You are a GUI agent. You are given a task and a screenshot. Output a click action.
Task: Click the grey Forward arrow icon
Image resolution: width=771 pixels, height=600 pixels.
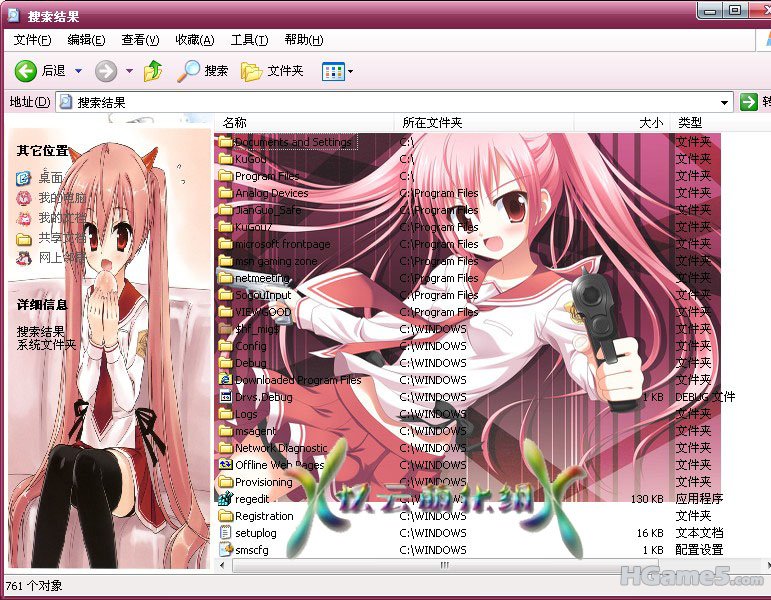pos(106,71)
